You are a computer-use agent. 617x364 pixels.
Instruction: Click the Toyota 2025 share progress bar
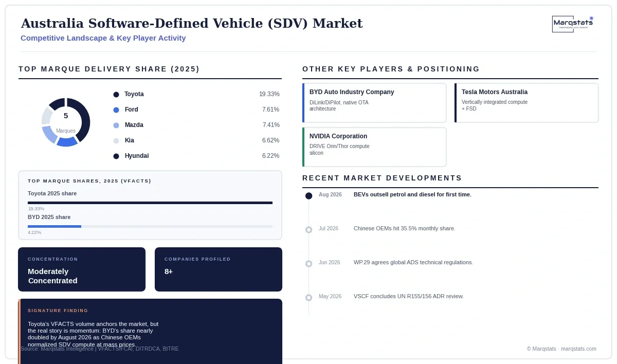click(150, 203)
